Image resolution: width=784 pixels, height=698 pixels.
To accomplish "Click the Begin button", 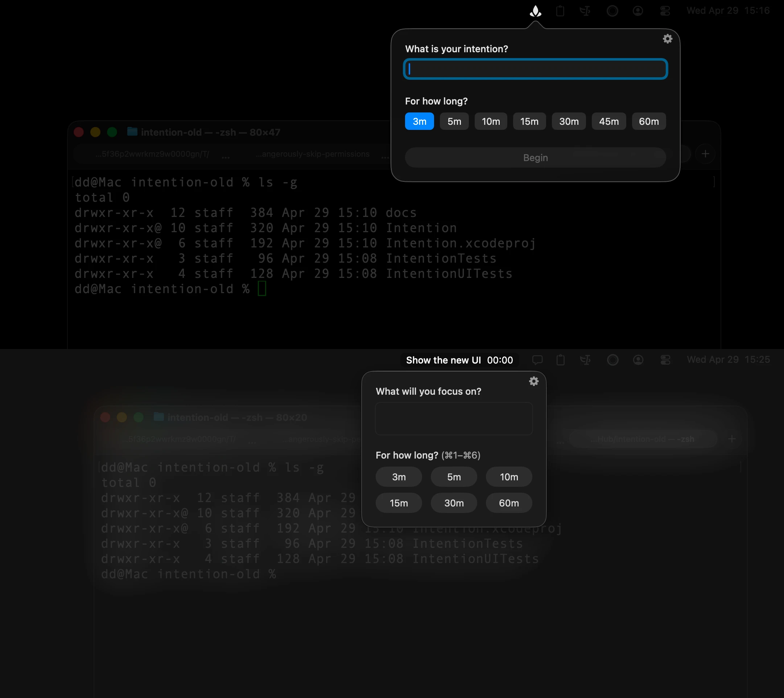I will pos(535,158).
